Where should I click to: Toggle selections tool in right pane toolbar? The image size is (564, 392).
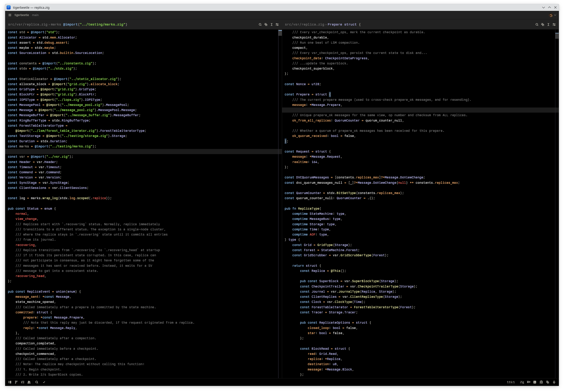[x=548, y=24]
